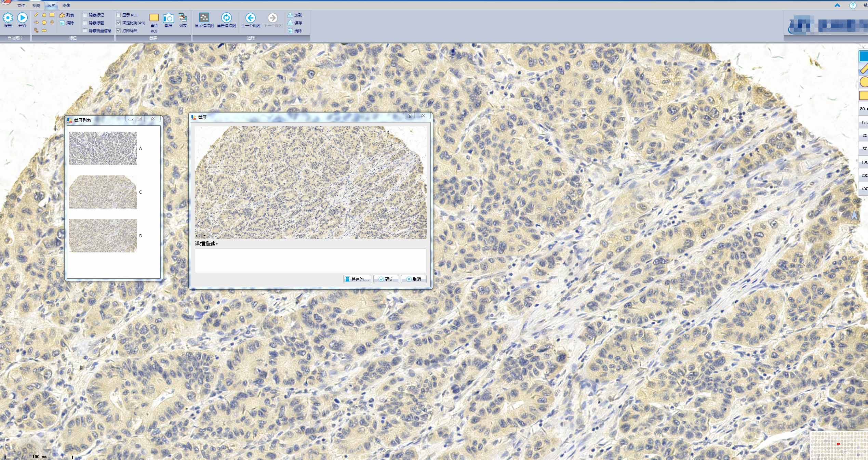Image resolution: width=868 pixels, height=460 pixels.
Task: Select the line ruler marker tool
Action: [36, 15]
